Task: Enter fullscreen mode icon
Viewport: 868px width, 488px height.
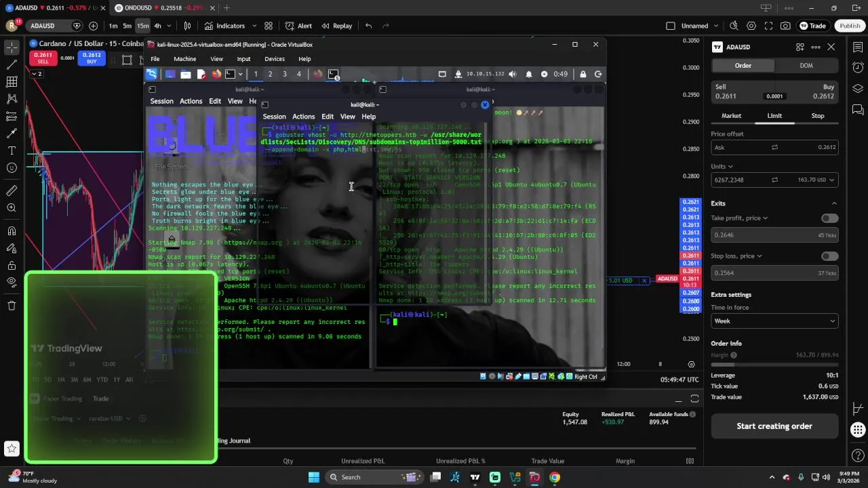Action: coord(768,26)
